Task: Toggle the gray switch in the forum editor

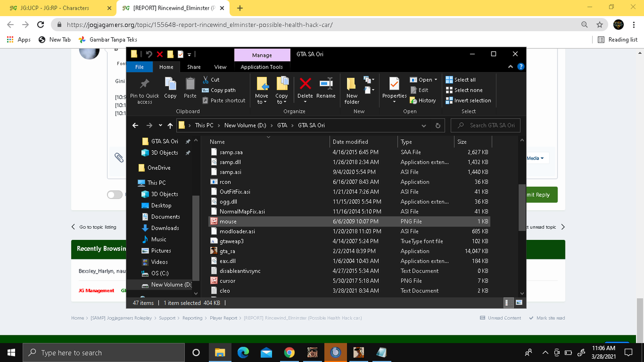Action: [x=114, y=195]
